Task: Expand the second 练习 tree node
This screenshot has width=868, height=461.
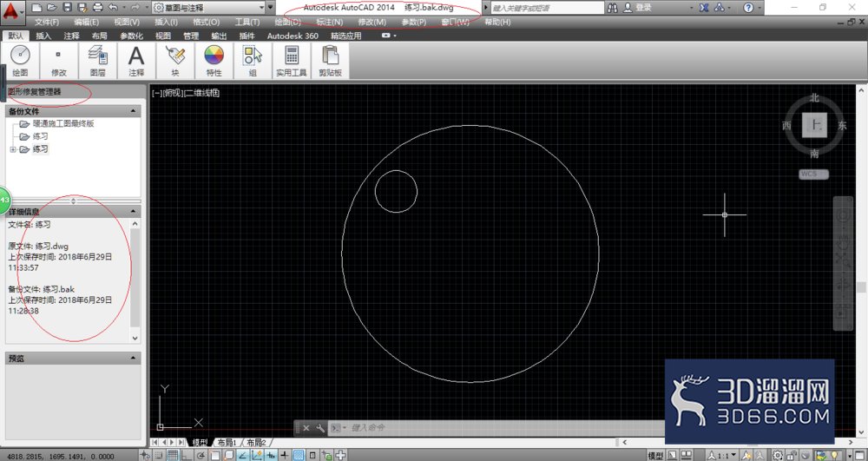Action: point(13,149)
